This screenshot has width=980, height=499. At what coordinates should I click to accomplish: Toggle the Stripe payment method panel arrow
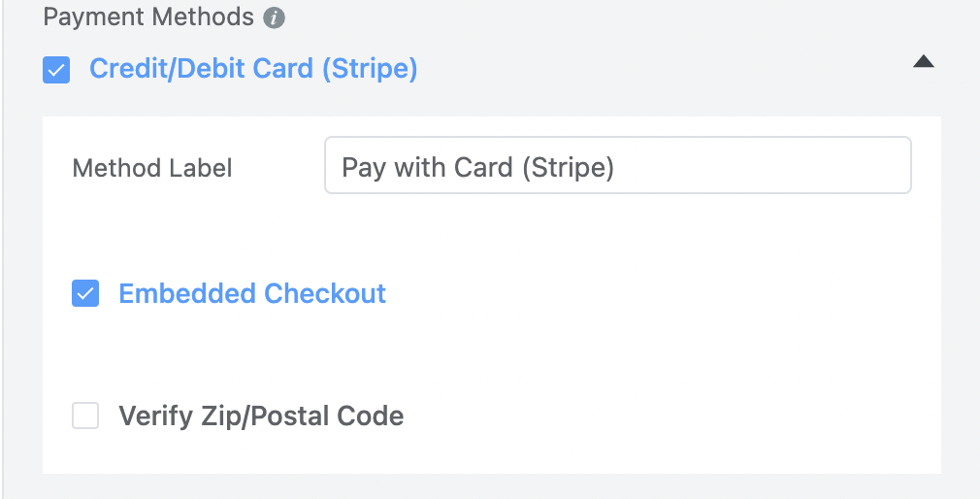click(x=923, y=61)
